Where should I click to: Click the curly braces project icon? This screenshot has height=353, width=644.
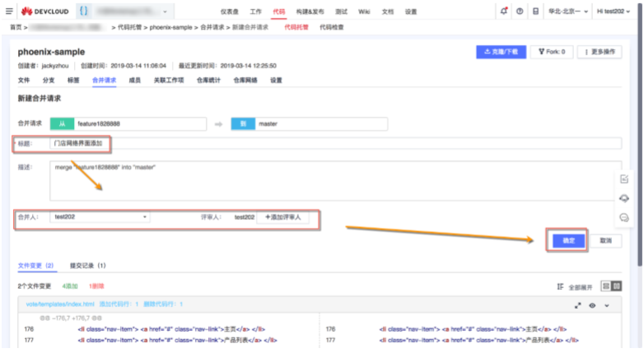pos(83,11)
